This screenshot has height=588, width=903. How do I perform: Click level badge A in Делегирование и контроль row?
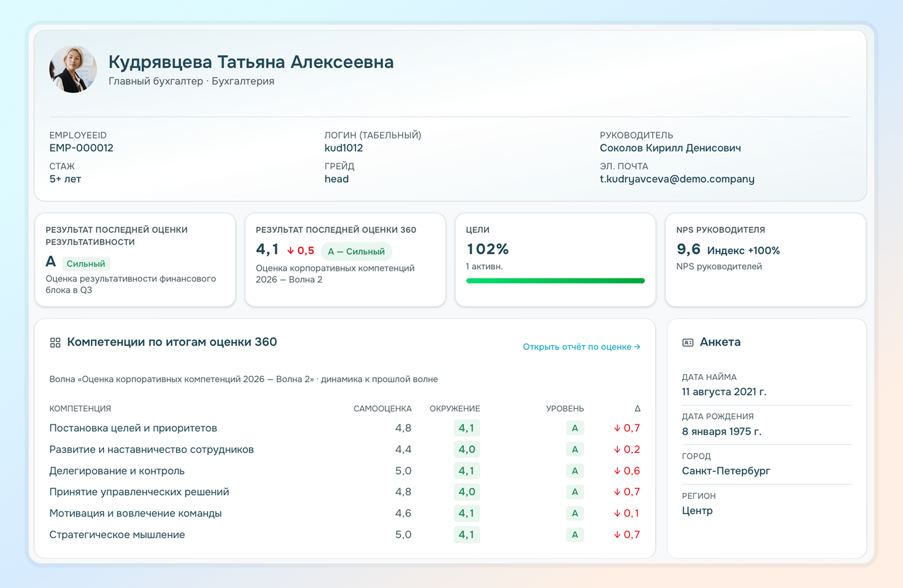[x=575, y=471]
